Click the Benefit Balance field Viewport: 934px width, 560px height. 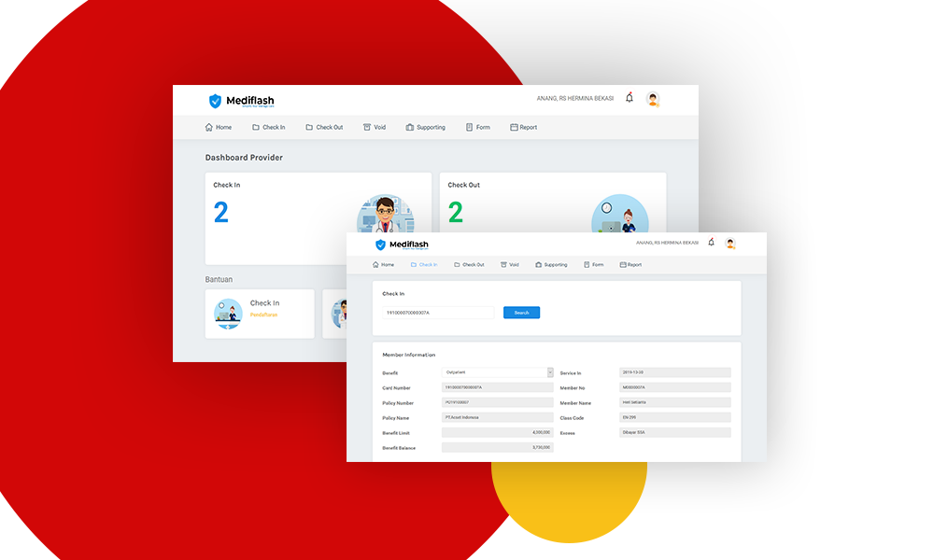coord(498,447)
